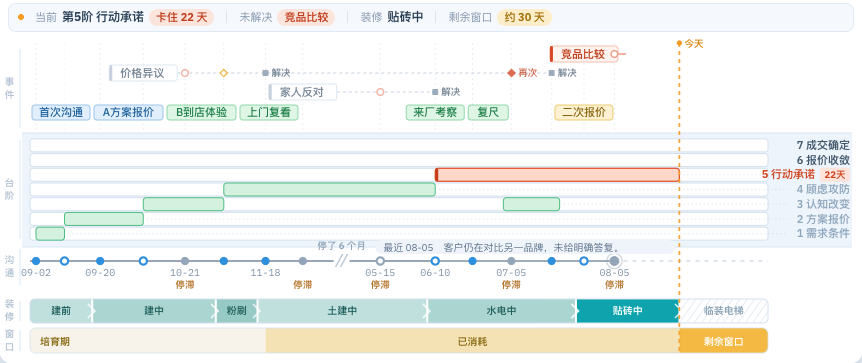
Task: Open the B到店体验 event chip
Action: coord(202,112)
